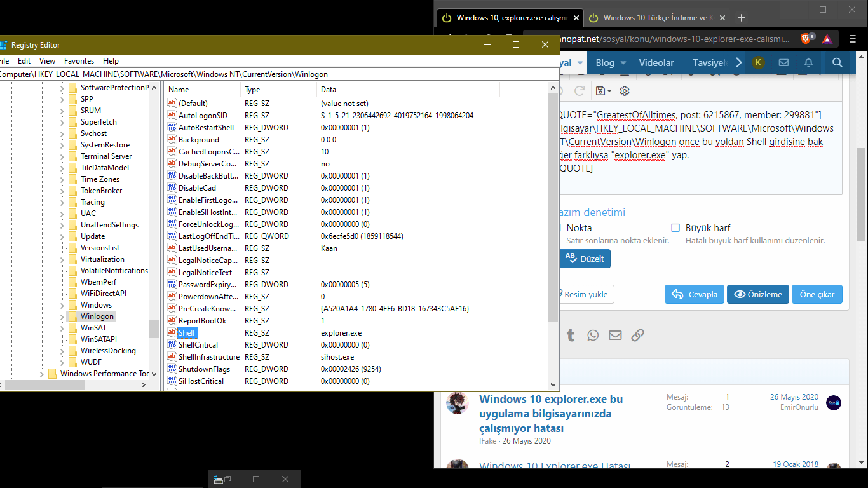Select the UAC key in the tree

click(88, 213)
